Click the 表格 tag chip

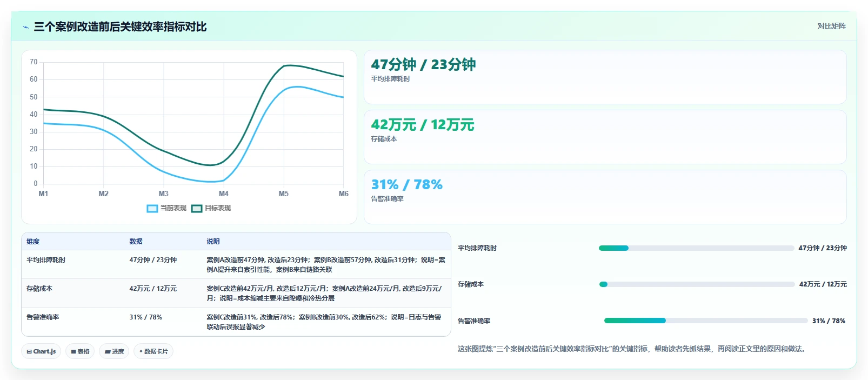pos(80,351)
